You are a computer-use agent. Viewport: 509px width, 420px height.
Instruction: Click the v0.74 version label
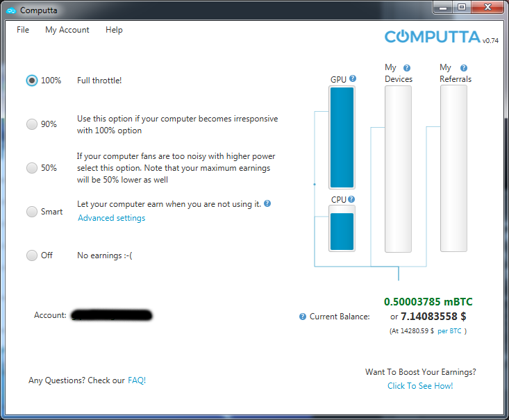pyautogui.click(x=490, y=40)
